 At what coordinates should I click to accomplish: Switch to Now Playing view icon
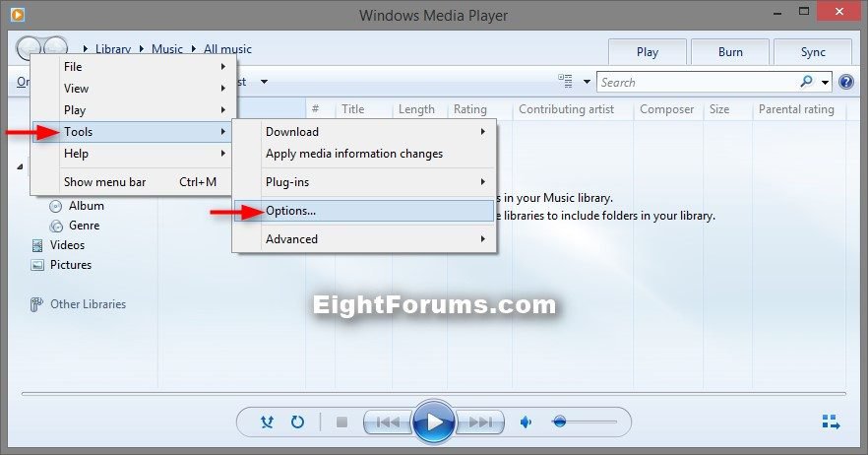pos(831,422)
